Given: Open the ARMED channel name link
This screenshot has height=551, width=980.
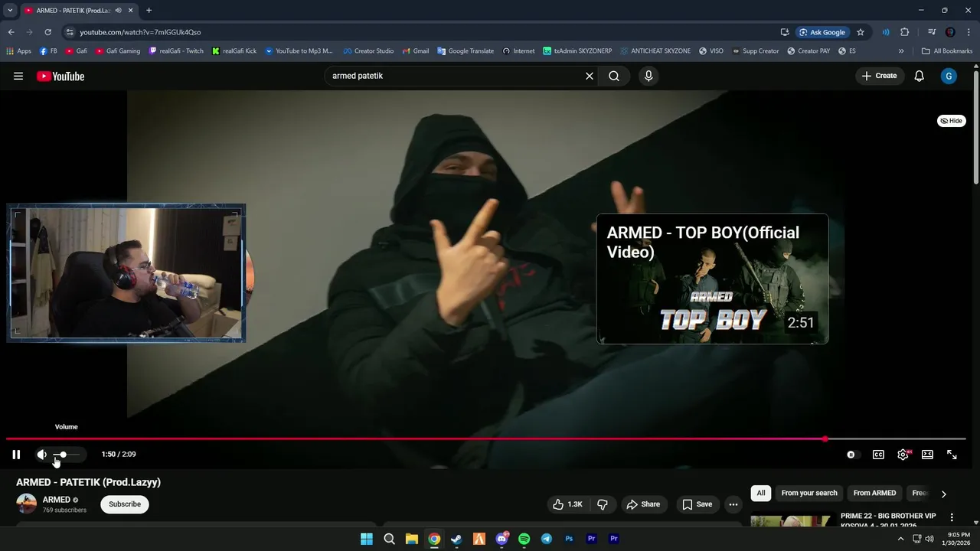Looking at the screenshot, I should pyautogui.click(x=57, y=500).
